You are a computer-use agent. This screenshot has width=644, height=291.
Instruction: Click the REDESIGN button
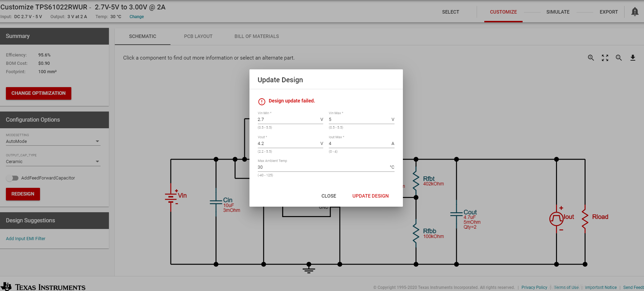(x=23, y=194)
